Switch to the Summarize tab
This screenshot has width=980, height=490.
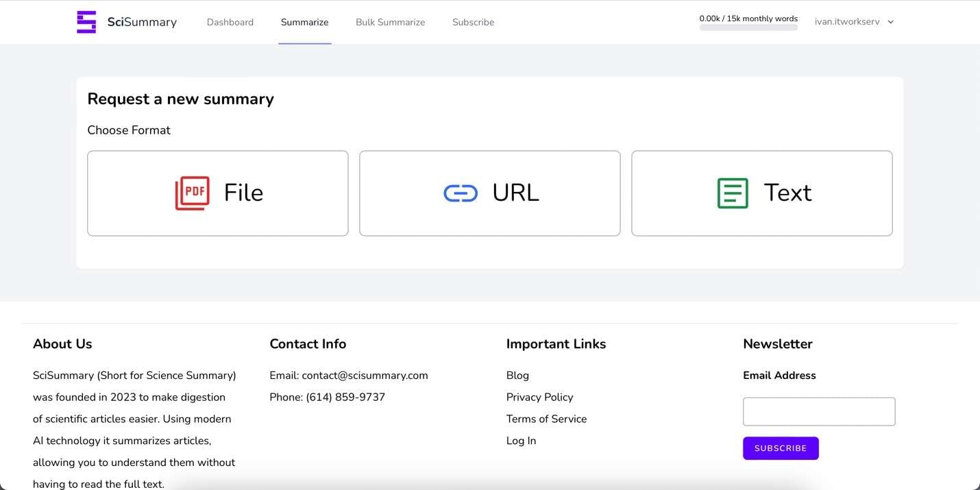[x=304, y=22]
